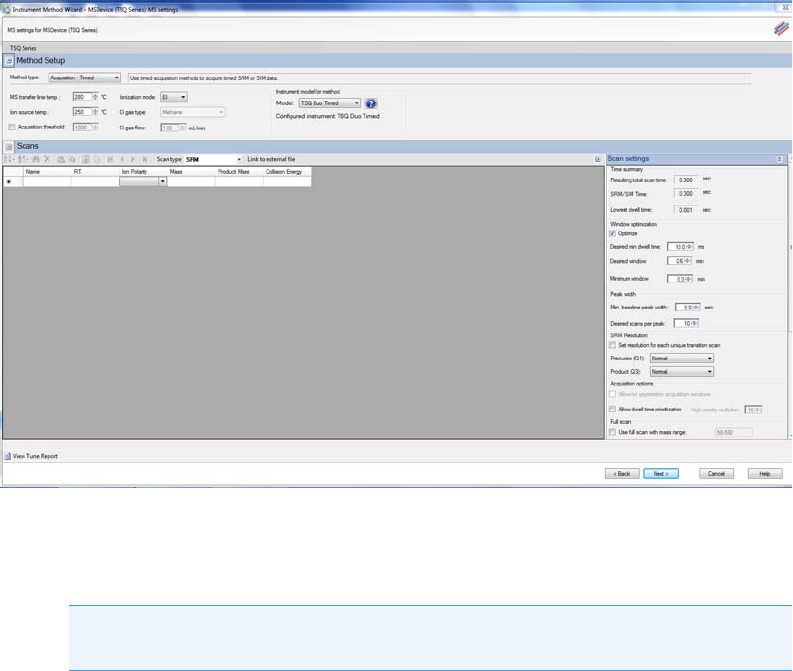Image resolution: width=793 pixels, height=671 pixels.
Task: Click the Lowest dwell time value field
Action: click(x=686, y=210)
